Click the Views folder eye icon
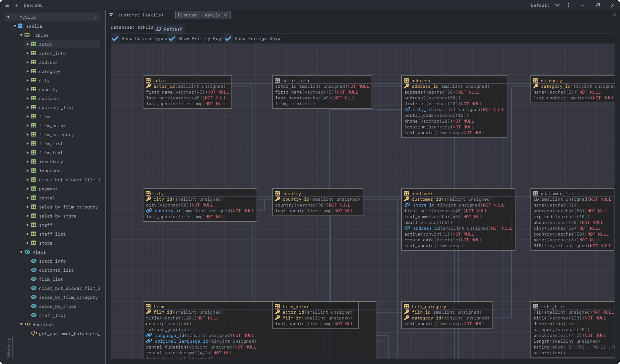 (x=27, y=252)
